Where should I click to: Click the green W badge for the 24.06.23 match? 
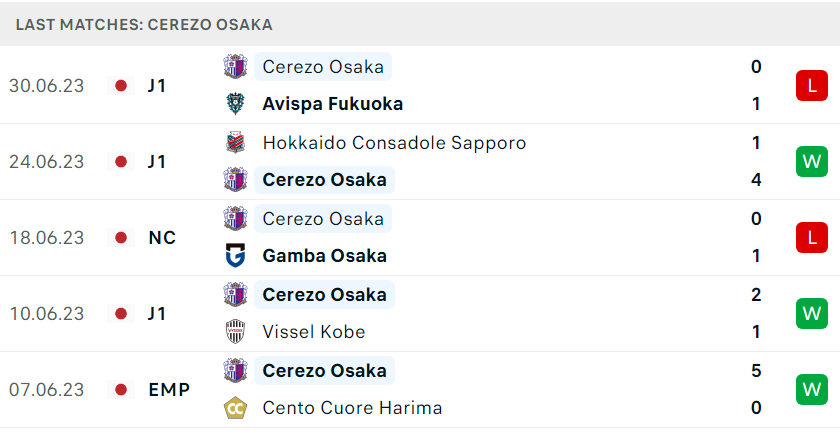click(812, 161)
